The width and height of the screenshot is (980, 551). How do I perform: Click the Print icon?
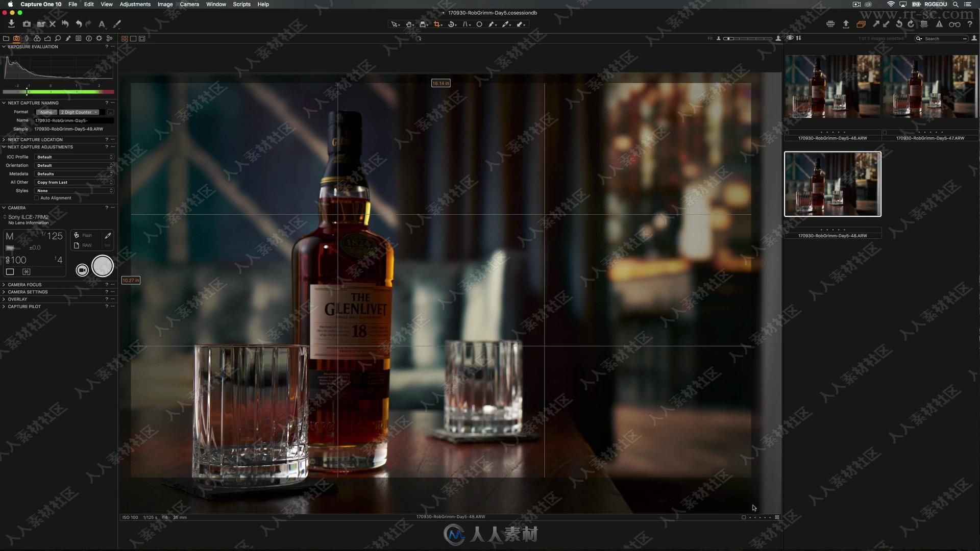point(830,24)
